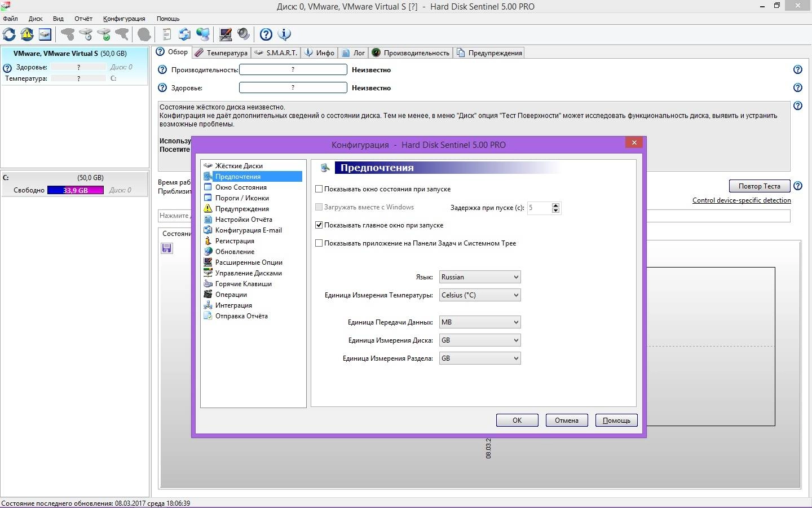Increase startup delay with spinner up arrow
Screen dimensions: 812x508
[x=556, y=205]
